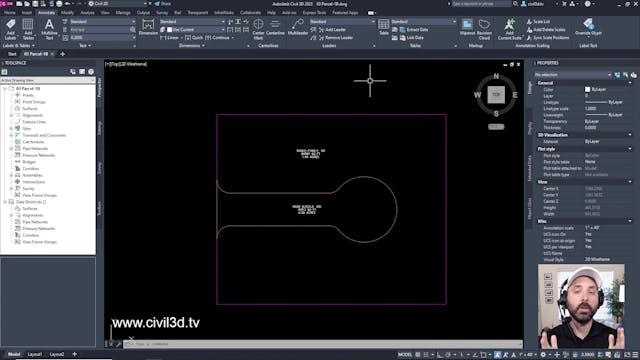Open the Home ribbon tab

pos(9,13)
